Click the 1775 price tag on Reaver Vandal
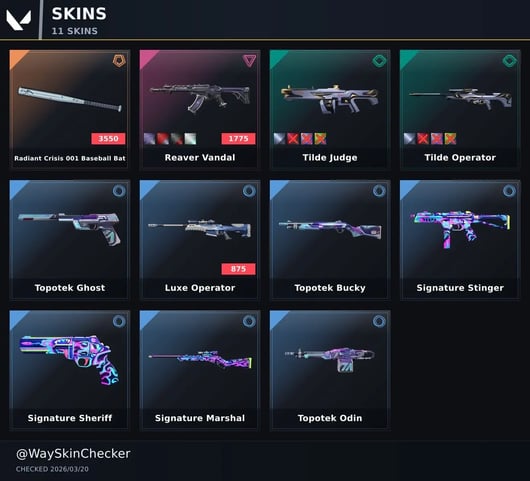 [x=238, y=139]
